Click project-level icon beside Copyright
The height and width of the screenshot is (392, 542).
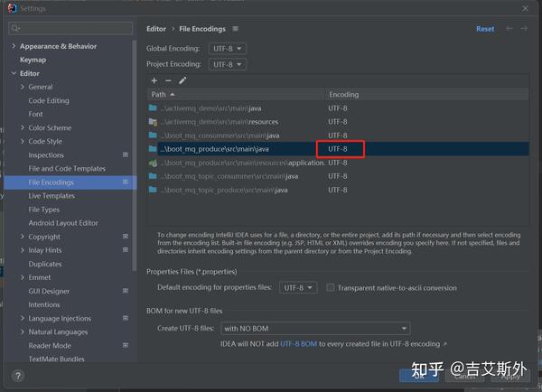[x=126, y=237]
